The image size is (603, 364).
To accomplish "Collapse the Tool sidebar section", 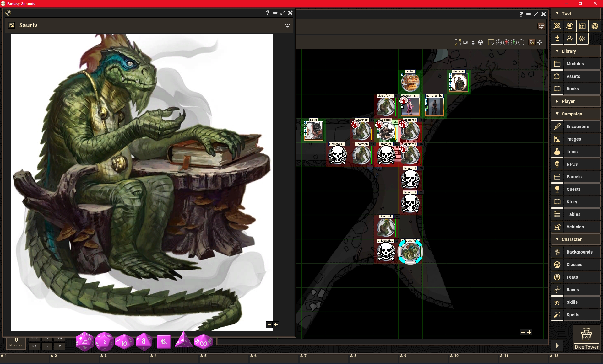I will [576, 13].
